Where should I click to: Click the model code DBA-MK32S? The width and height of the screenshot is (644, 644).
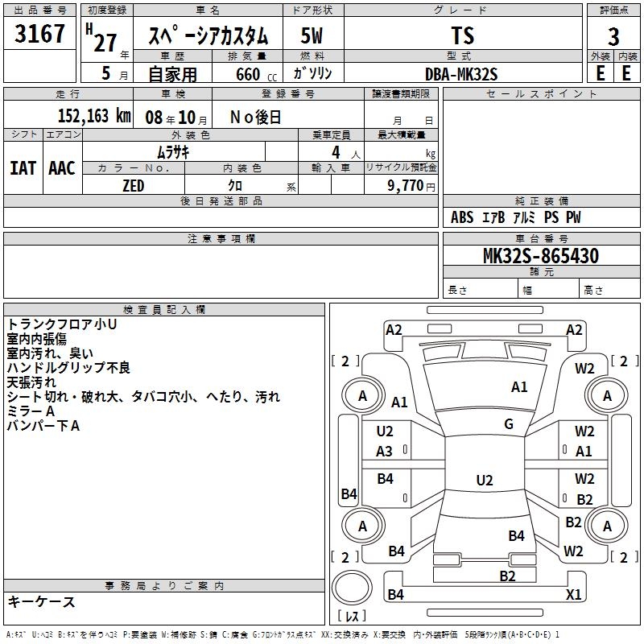(x=461, y=74)
